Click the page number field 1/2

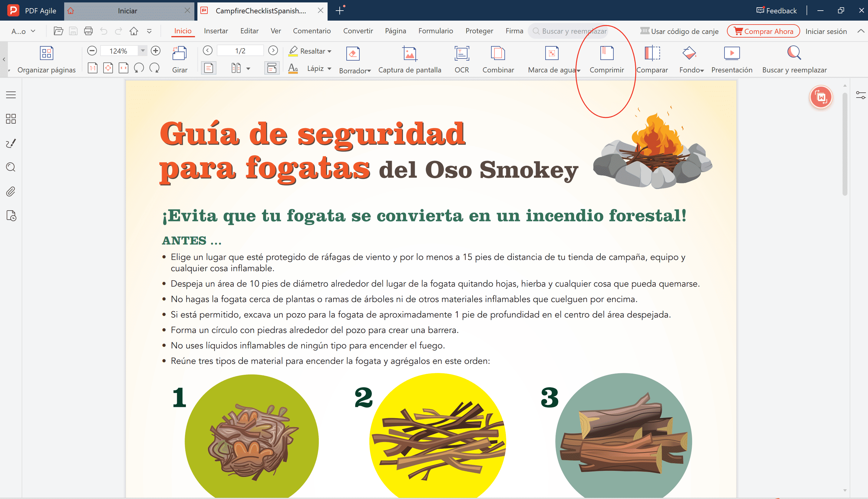point(240,51)
